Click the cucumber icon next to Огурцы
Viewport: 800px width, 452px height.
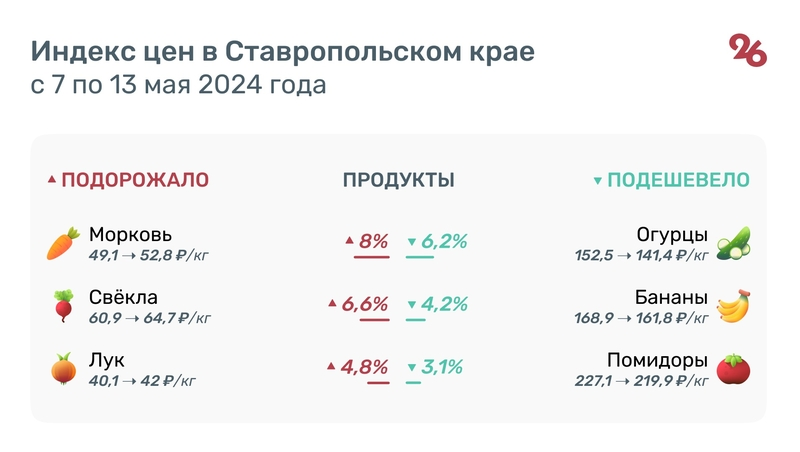[x=734, y=243]
